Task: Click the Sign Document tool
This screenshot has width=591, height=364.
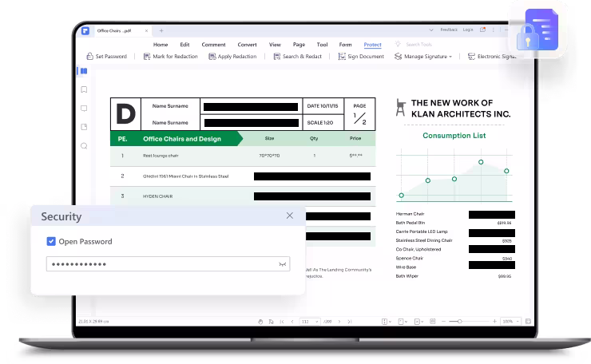Action: [x=361, y=56]
